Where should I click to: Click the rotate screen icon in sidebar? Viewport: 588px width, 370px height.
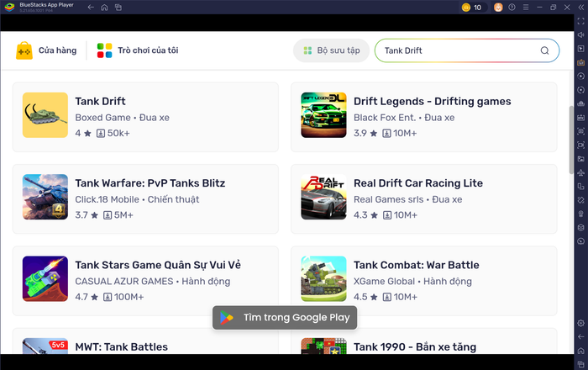click(581, 200)
